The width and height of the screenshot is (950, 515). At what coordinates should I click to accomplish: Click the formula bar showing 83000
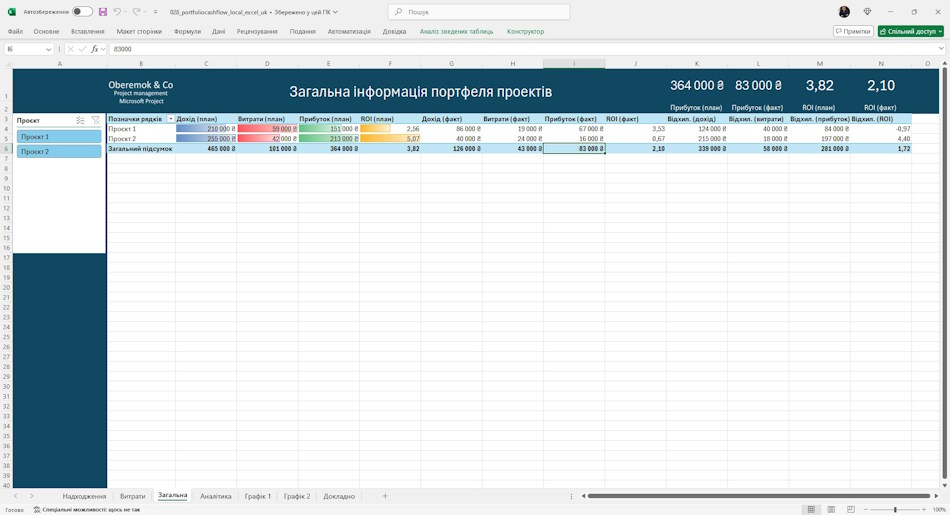(523, 49)
